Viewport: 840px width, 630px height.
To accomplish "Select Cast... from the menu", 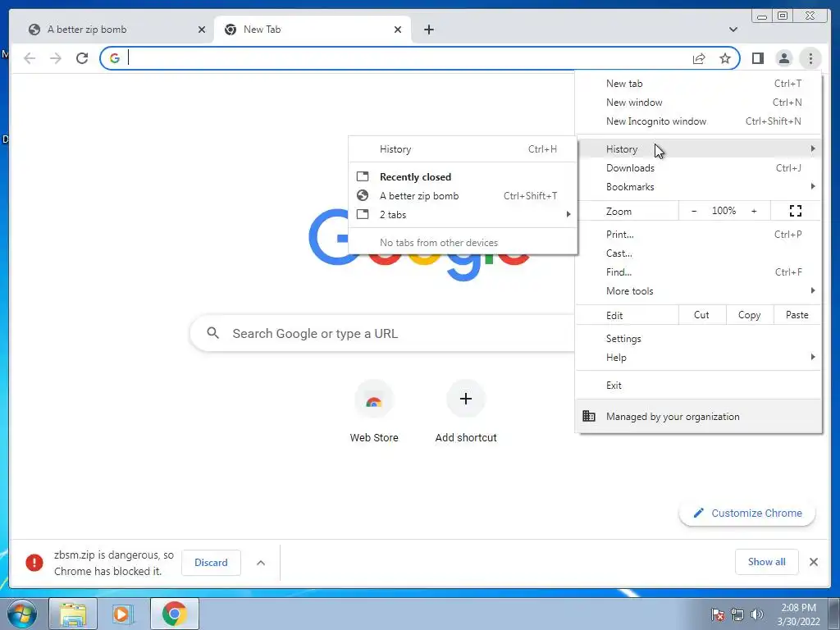I will [x=699, y=253].
